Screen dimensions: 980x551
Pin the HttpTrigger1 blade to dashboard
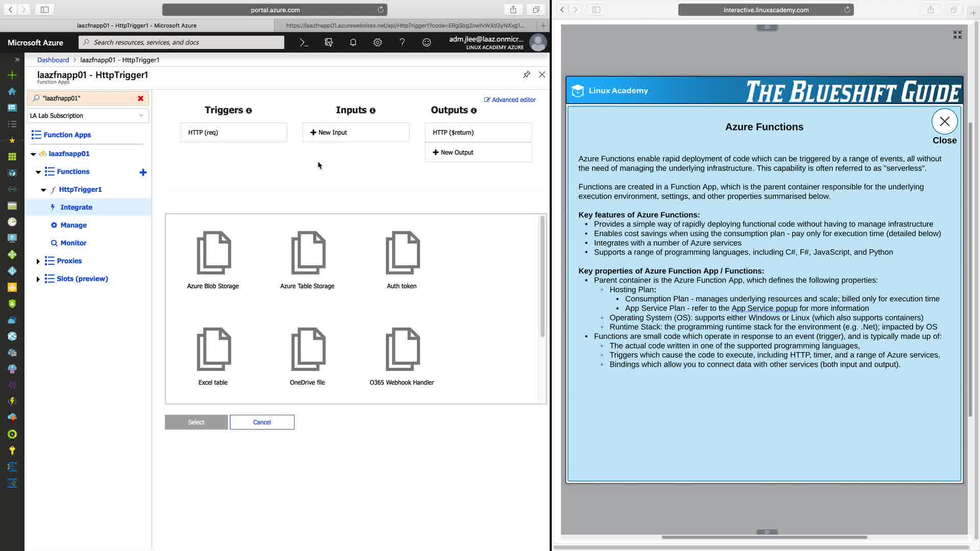[527, 74]
